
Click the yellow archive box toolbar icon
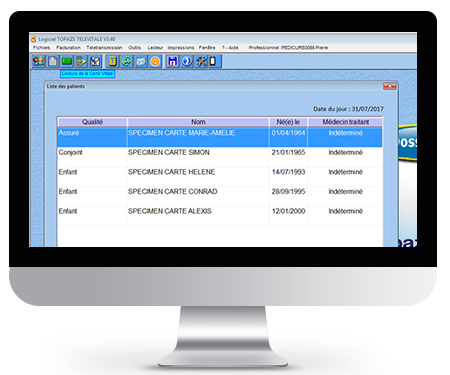pyautogui.click(x=113, y=61)
